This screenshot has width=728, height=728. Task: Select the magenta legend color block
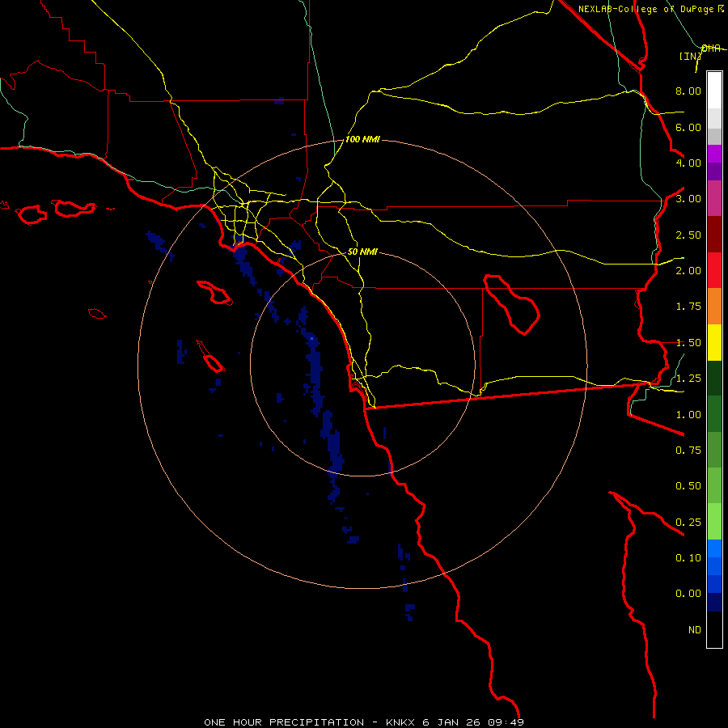714,154
